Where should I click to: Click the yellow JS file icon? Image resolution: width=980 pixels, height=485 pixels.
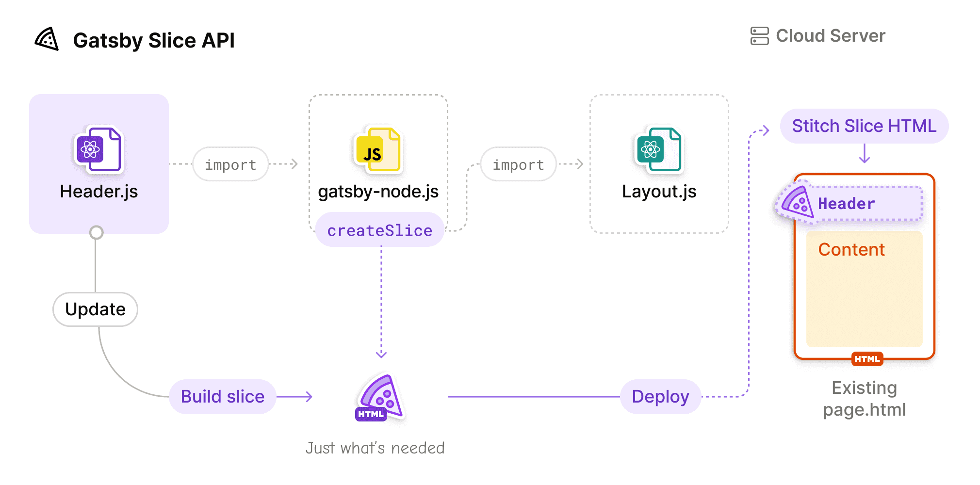point(378,150)
